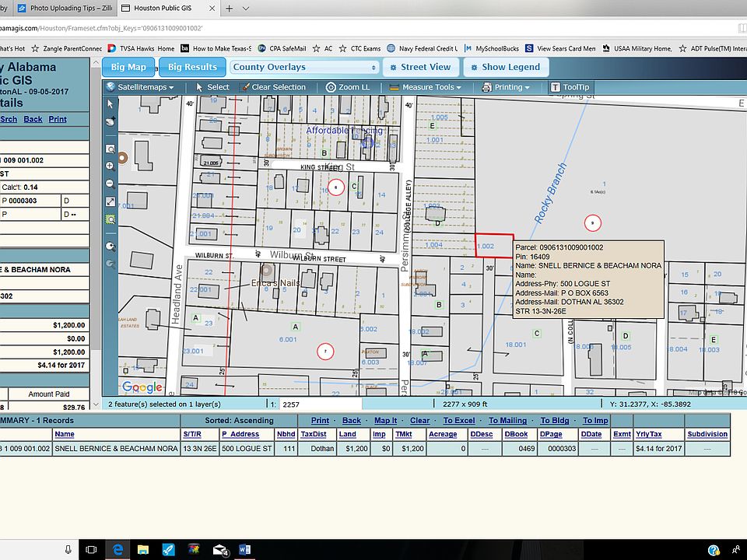
Task: Choose the zoom-to-box magnifier tool
Action: coord(110,149)
